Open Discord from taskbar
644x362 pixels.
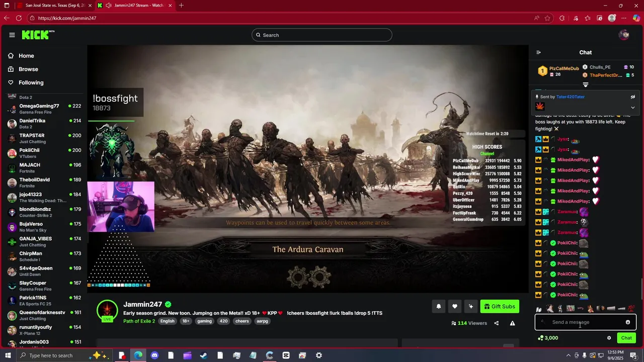click(154, 355)
